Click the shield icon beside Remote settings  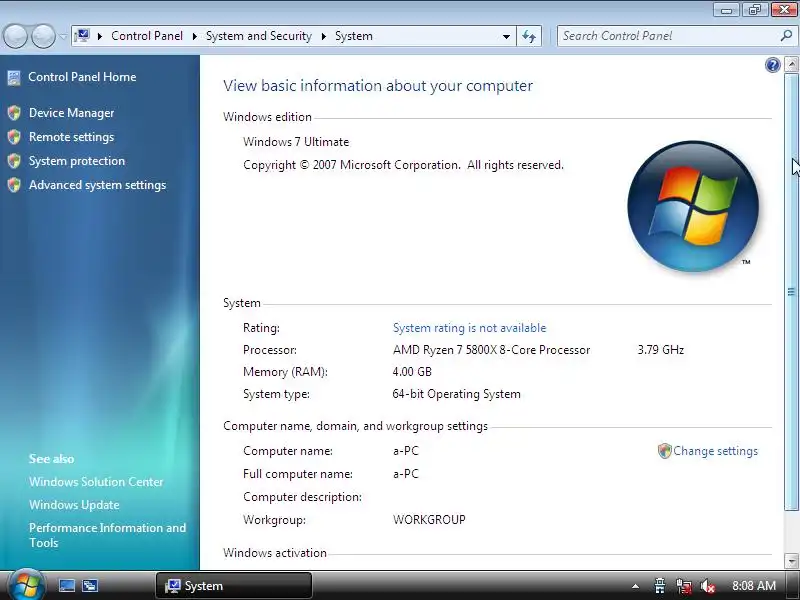(14, 137)
